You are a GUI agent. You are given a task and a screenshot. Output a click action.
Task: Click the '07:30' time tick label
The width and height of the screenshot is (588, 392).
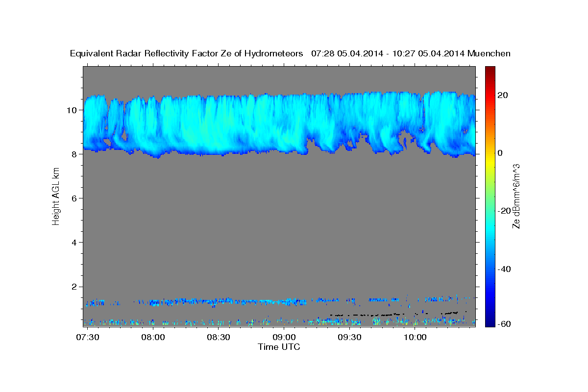coord(88,338)
